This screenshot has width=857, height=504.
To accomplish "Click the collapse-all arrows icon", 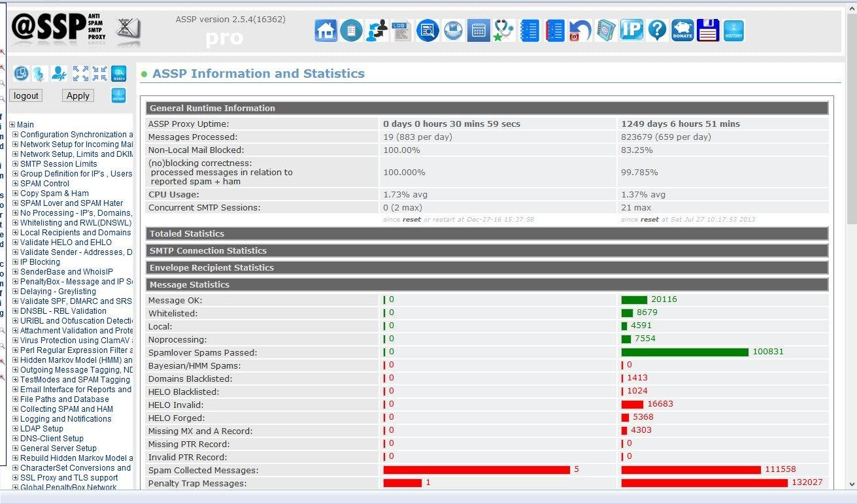I will (99, 74).
